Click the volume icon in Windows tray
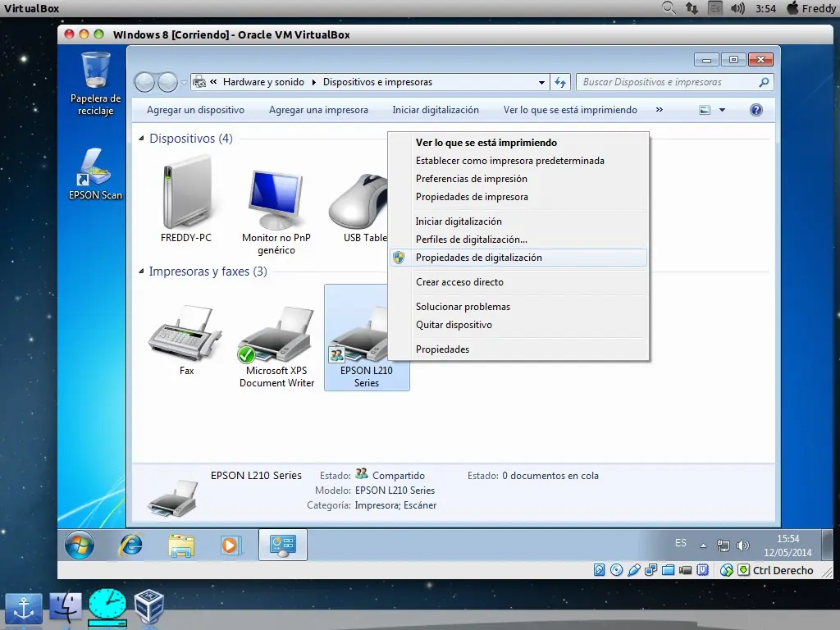This screenshot has height=630, width=840. [742, 546]
